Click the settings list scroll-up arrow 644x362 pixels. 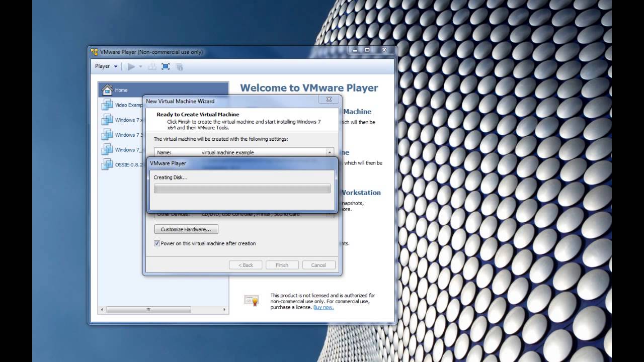(x=330, y=152)
